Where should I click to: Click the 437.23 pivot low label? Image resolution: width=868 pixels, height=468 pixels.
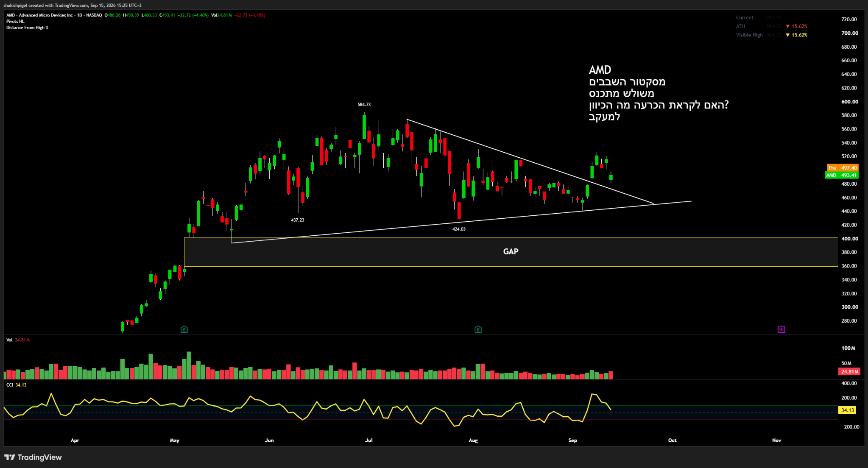tap(297, 220)
